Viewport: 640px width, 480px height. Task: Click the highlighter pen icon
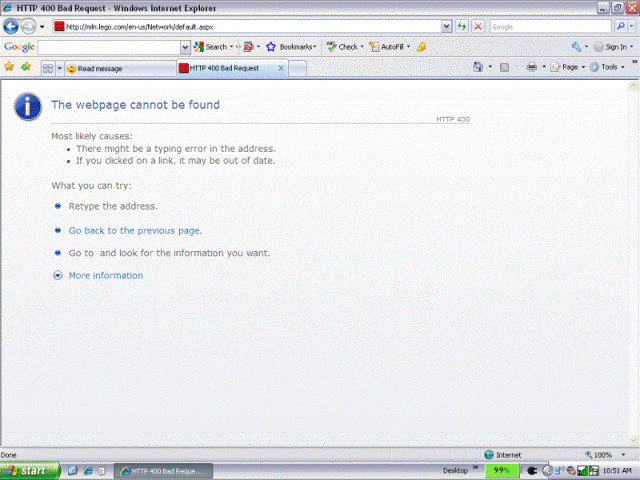click(x=422, y=47)
